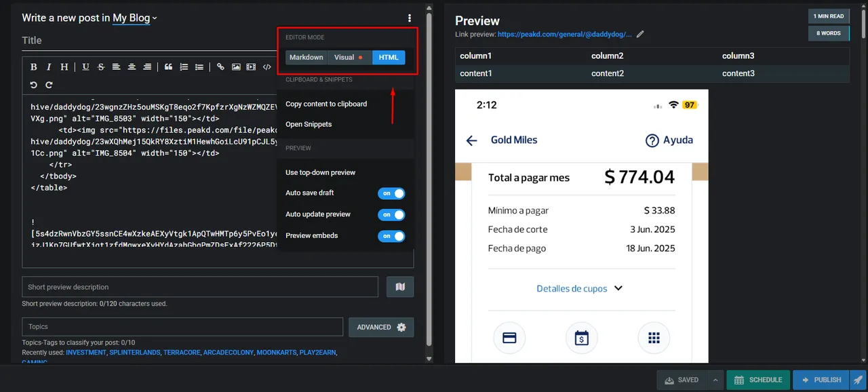868x392 pixels.
Task: Switch editor mode to Visual
Action: click(x=349, y=58)
